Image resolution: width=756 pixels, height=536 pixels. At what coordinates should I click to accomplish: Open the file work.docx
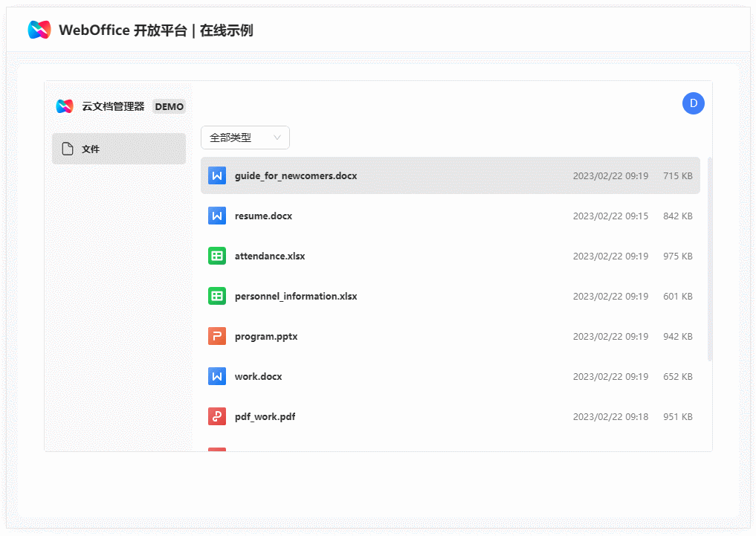[x=257, y=376]
